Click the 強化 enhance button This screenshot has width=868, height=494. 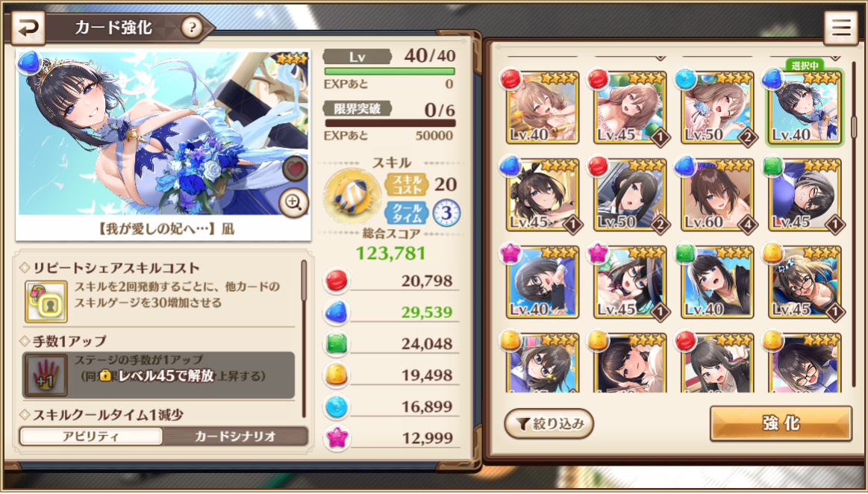(781, 424)
